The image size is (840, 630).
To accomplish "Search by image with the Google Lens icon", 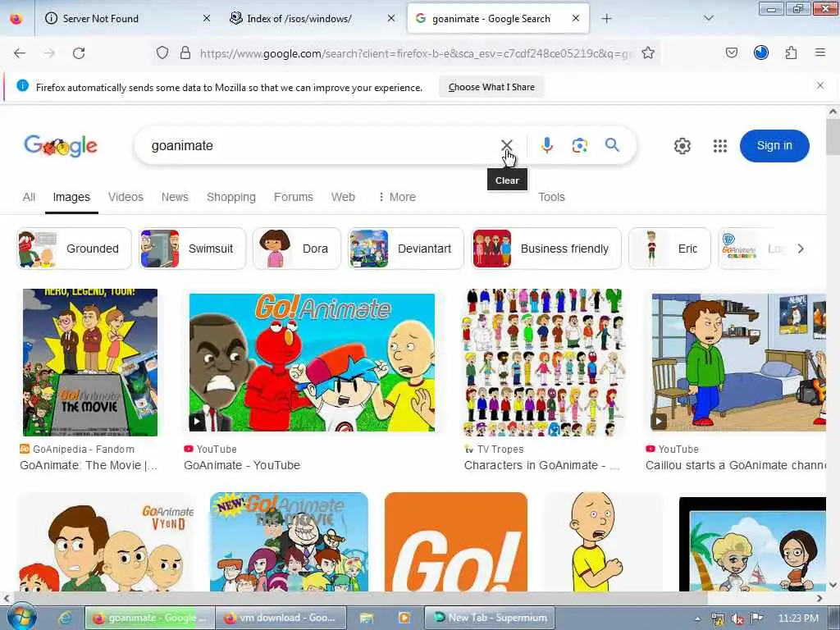I will [580, 145].
